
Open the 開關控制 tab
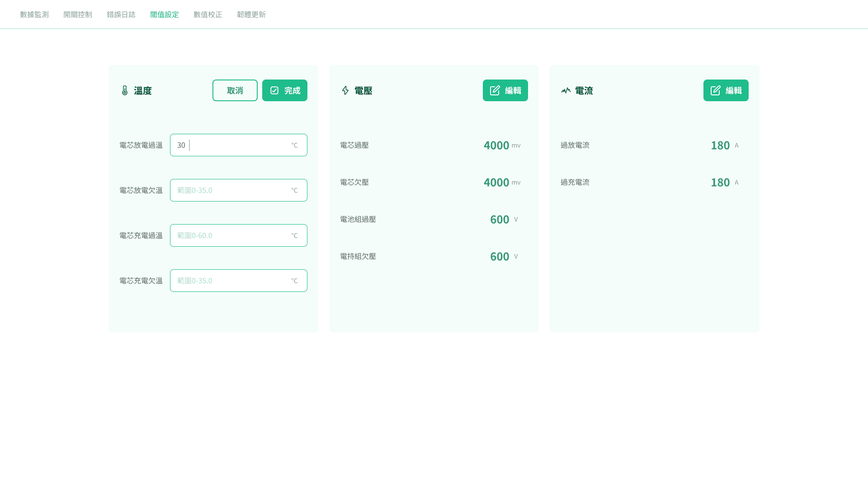[x=77, y=14]
